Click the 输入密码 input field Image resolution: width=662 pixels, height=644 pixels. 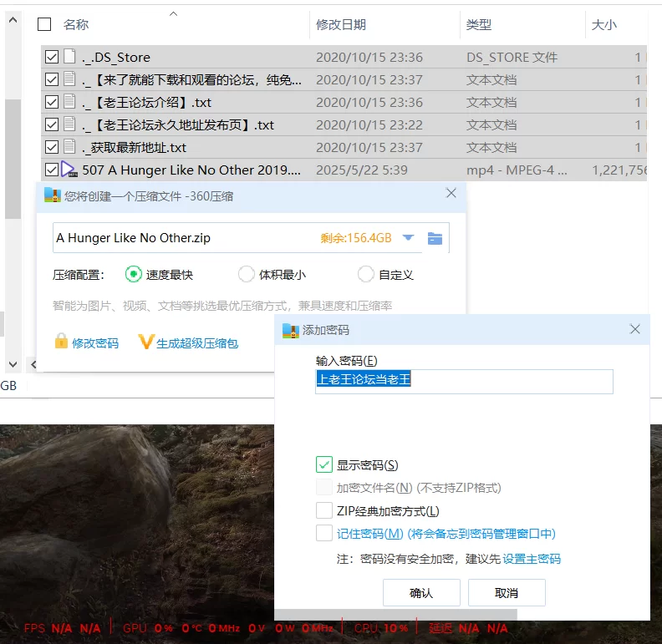click(464, 382)
